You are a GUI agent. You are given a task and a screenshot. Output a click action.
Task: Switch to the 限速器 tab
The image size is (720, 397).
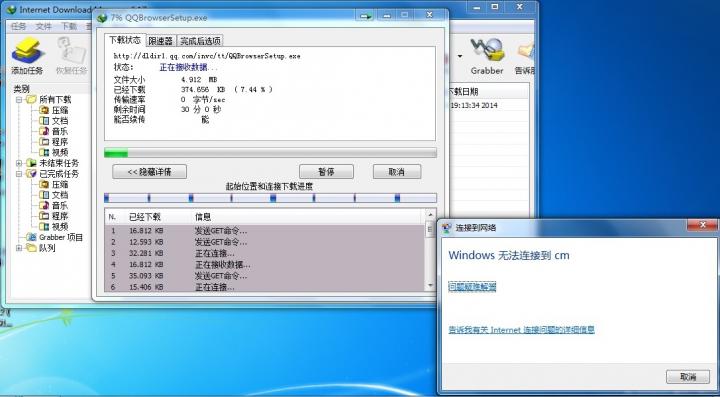161,41
